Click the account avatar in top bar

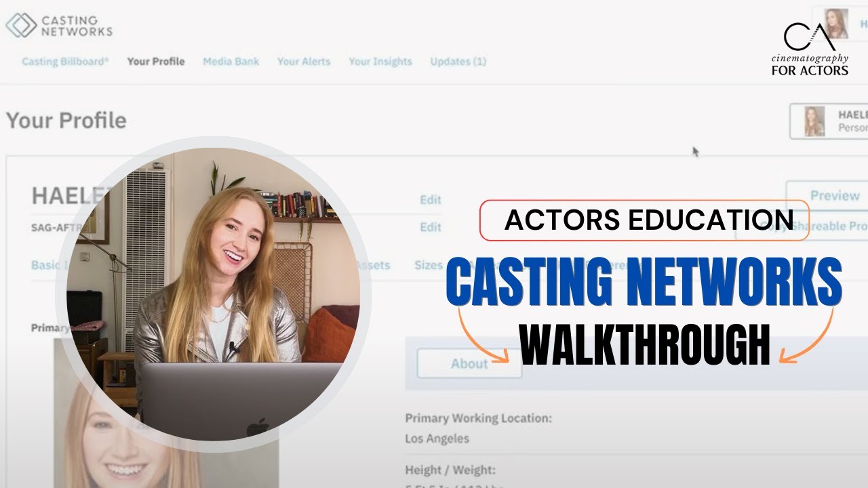(837, 24)
